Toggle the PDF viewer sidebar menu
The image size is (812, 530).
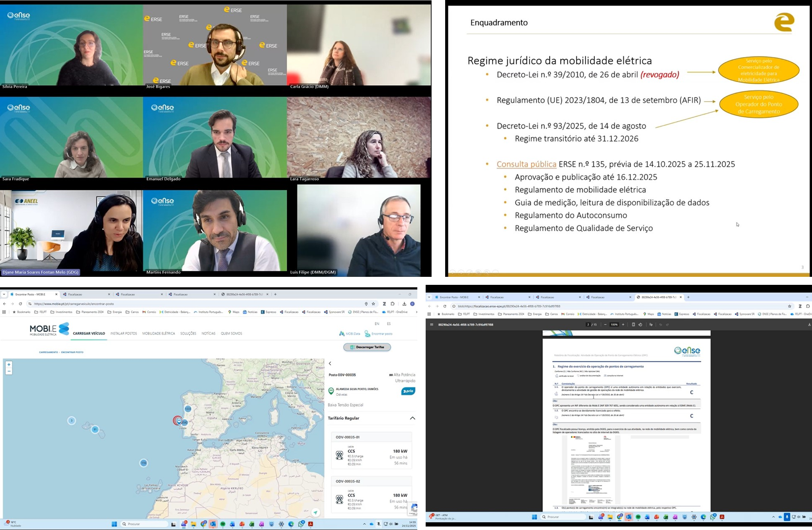(x=432, y=325)
